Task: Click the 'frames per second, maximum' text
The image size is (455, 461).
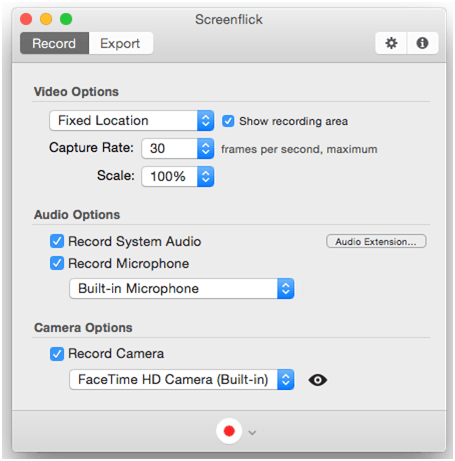Action: coord(299,149)
